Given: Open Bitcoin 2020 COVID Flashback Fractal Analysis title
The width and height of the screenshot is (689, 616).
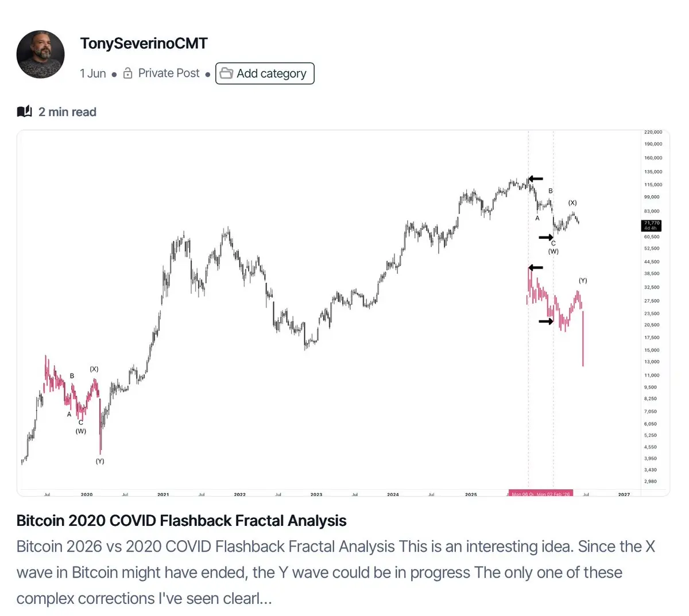Looking at the screenshot, I should [181, 521].
